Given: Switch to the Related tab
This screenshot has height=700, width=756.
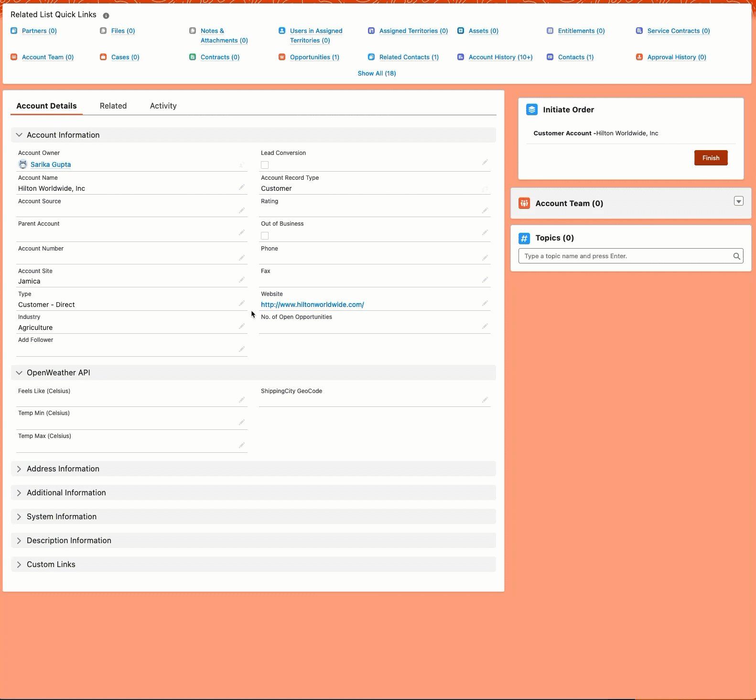Looking at the screenshot, I should [113, 106].
